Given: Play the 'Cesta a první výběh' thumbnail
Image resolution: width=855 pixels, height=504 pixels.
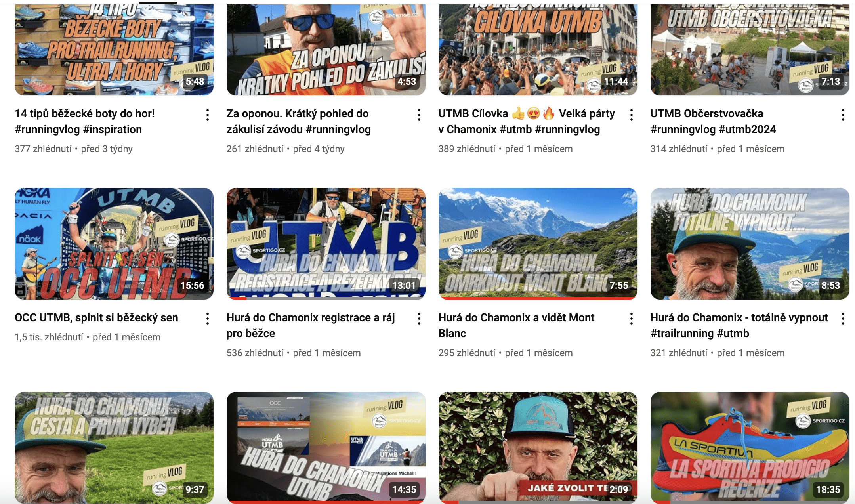Looking at the screenshot, I should point(114,448).
